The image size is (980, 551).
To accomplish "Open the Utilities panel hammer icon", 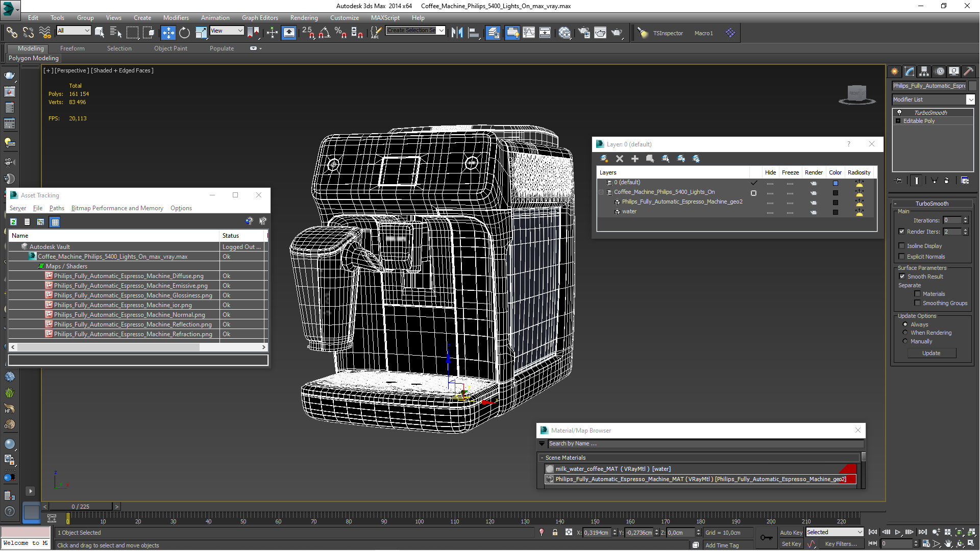I will coord(968,71).
